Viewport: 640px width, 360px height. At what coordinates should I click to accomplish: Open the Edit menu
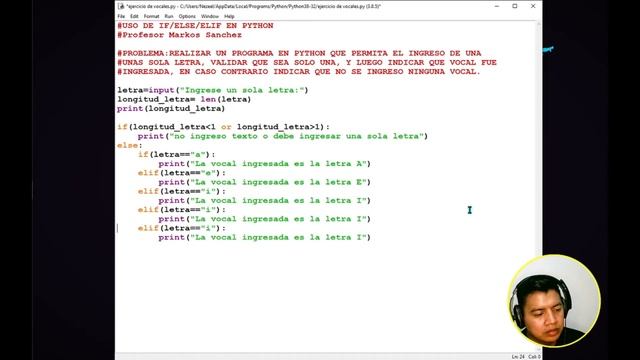click(x=134, y=16)
